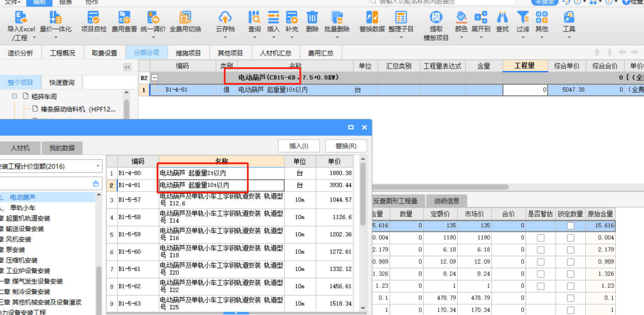The image size is (644, 315).
Task: Open 费用查看 fee view
Action: (124, 17)
